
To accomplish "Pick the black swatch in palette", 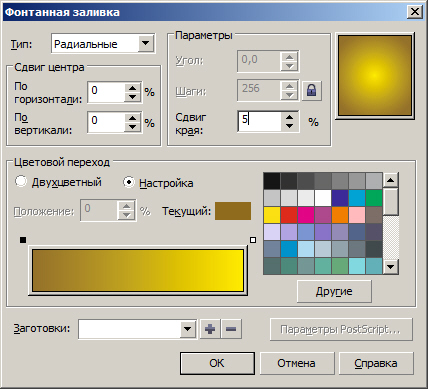I will tap(272, 181).
